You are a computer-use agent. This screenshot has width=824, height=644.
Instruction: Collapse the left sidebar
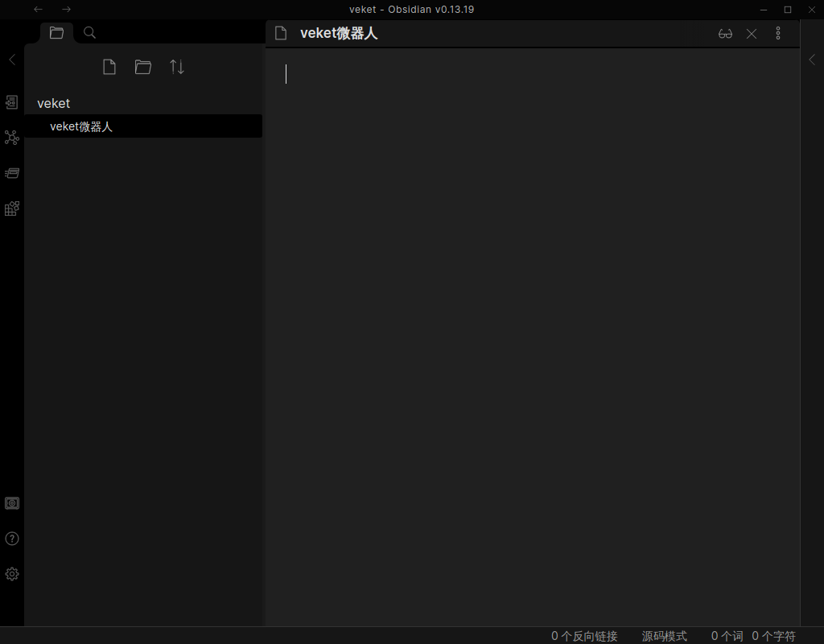[x=12, y=60]
